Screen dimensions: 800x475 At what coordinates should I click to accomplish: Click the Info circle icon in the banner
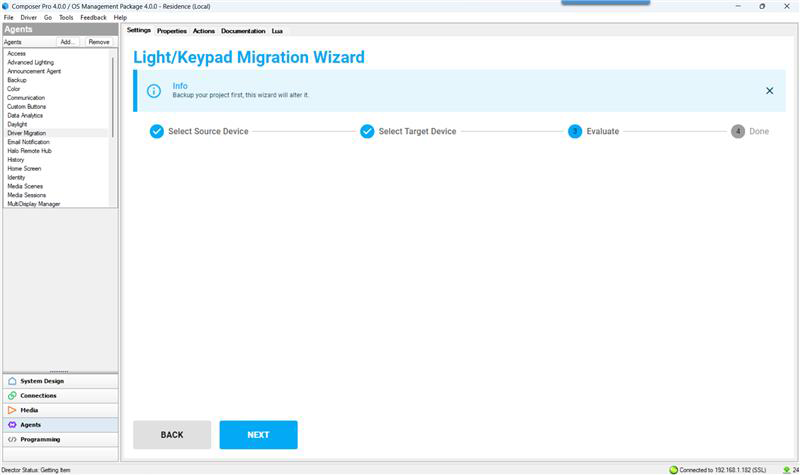coord(154,91)
